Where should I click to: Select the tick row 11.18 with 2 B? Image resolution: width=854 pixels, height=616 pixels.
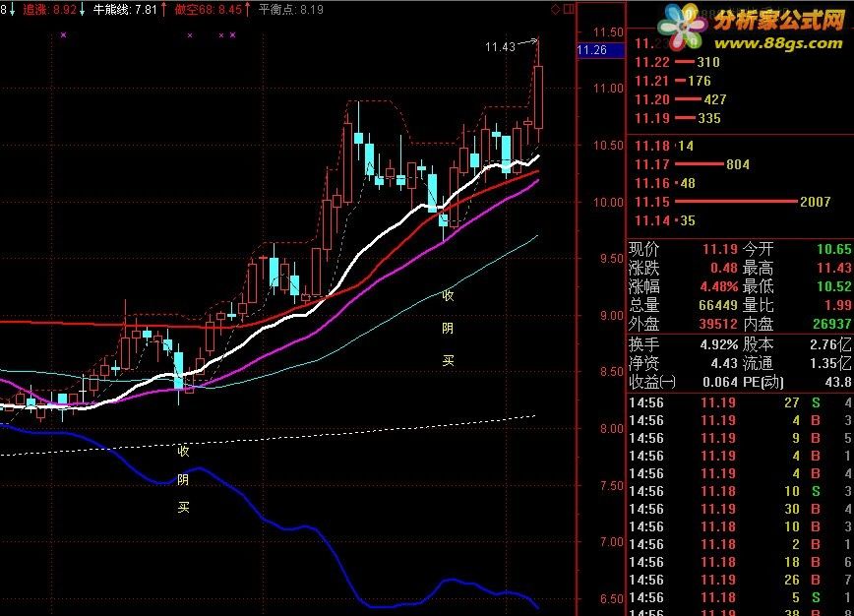[740, 544]
